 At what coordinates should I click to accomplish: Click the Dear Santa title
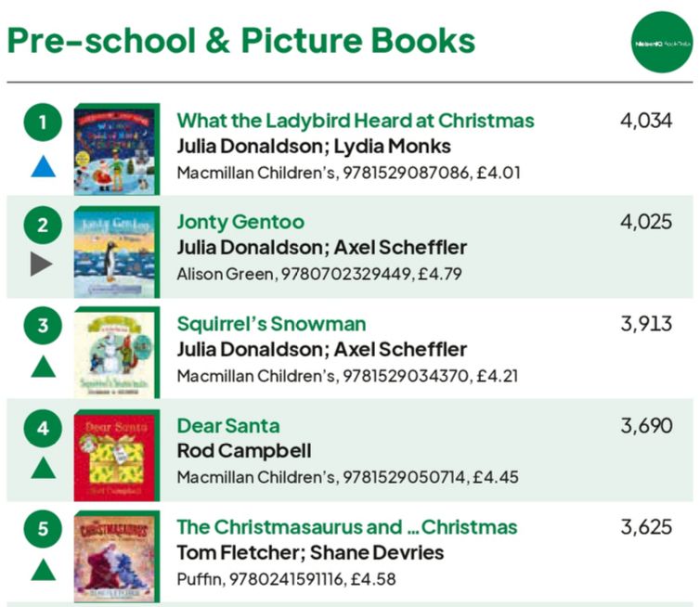228,426
